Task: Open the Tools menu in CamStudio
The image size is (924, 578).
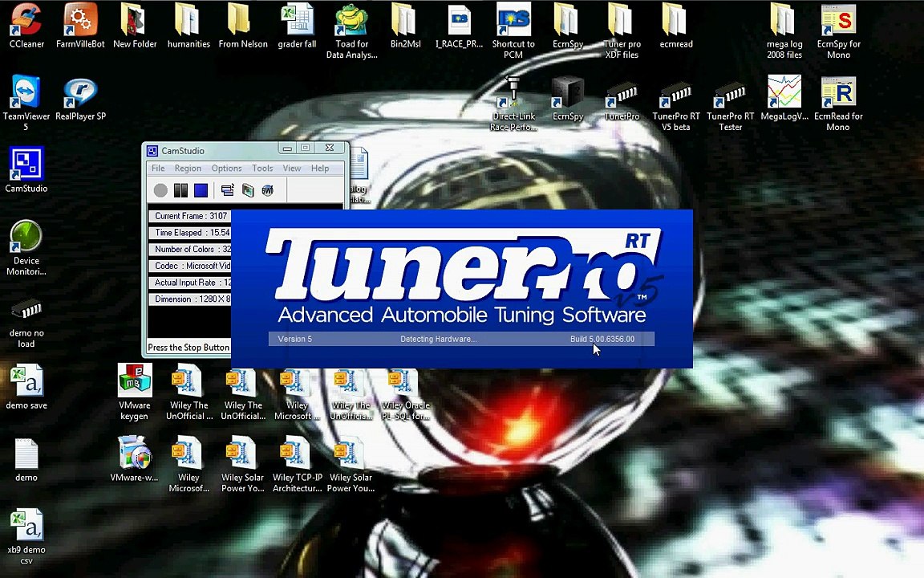Action: (x=262, y=168)
